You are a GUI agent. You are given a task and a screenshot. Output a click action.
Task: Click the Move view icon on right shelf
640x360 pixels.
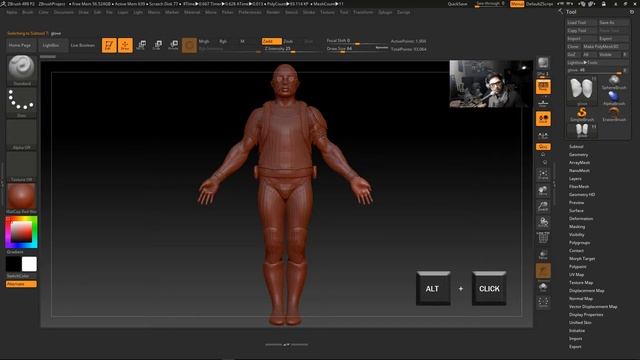tap(543, 191)
